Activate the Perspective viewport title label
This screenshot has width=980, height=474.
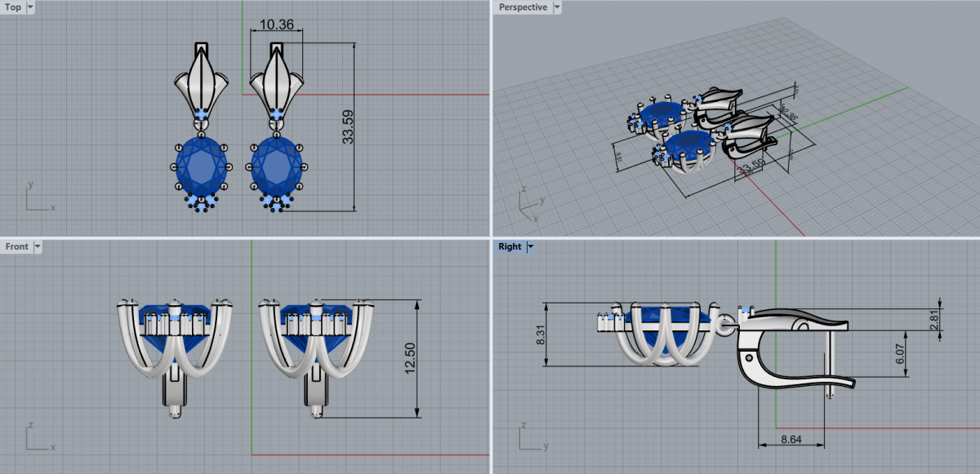click(x=523, y=7)
